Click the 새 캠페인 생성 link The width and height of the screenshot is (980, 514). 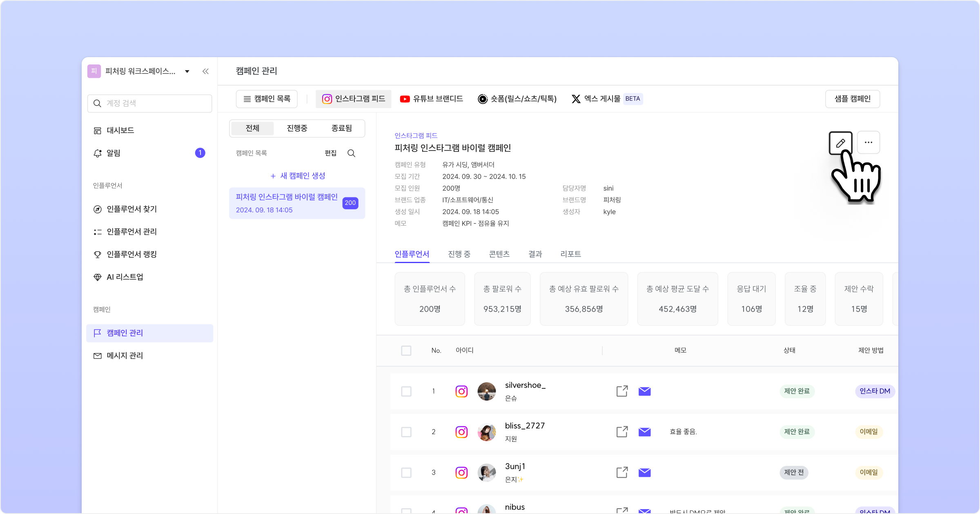tap(297, 176)
